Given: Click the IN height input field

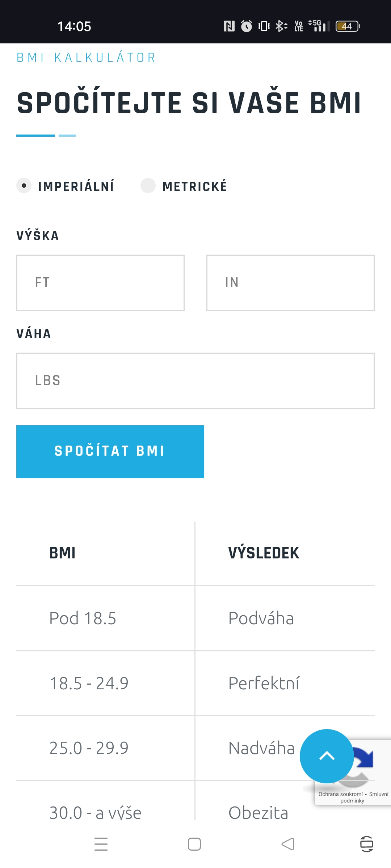Looking at the screenshot, I should tap(290, 283).
